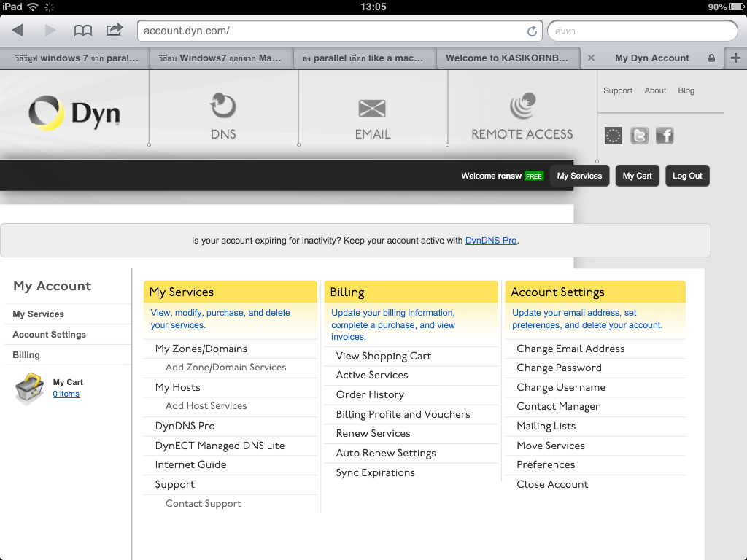Open Close Account
747x560 pixels.
coord(553,484)
